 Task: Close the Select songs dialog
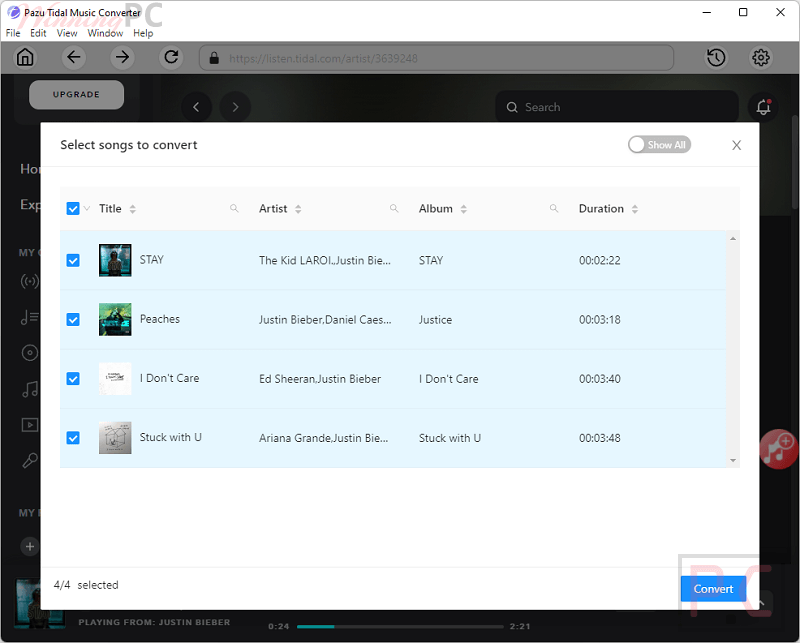coord(736,145)
